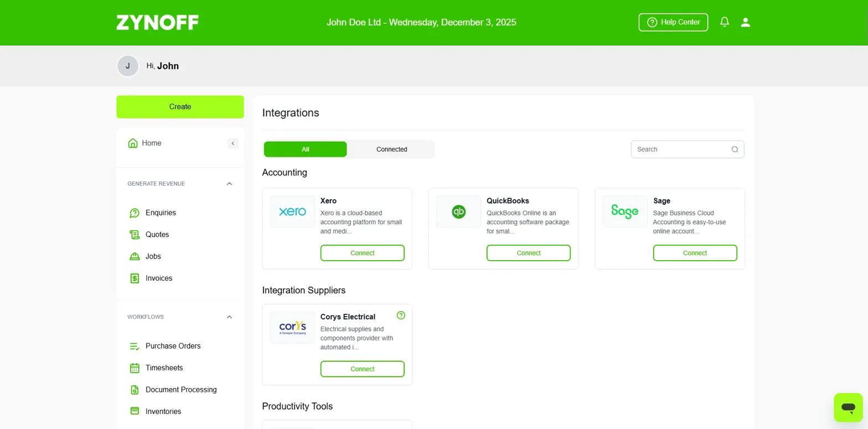Collapse the Workflows section

tap(230, 317)
